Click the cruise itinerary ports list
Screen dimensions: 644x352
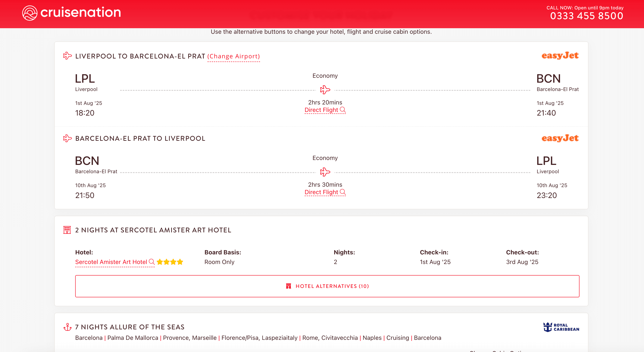(258, 338)
